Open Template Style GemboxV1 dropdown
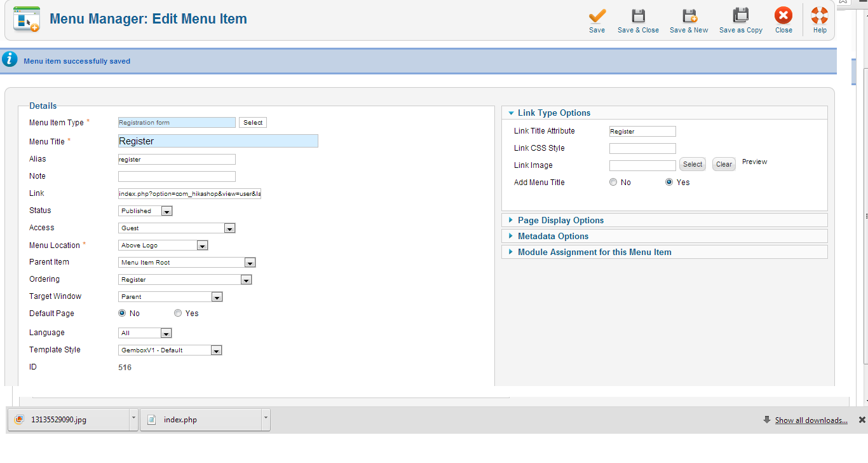 pyautogui.click(x=170, y=350)
